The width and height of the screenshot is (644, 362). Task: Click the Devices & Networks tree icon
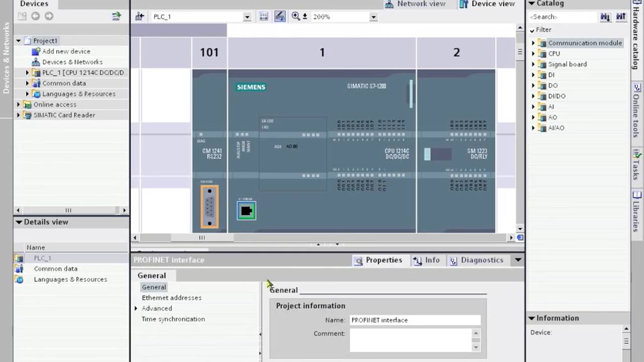pyautogui.click(x=36, y=62)
